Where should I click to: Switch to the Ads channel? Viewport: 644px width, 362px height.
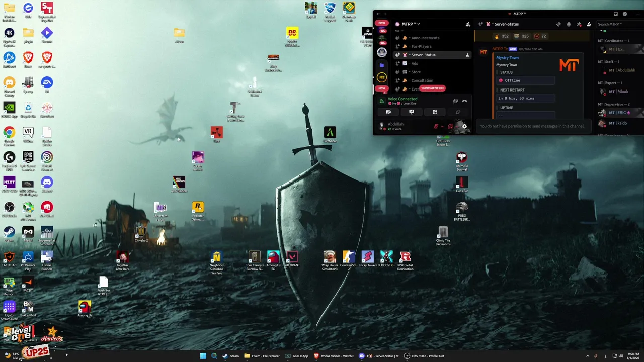(432, 63)
